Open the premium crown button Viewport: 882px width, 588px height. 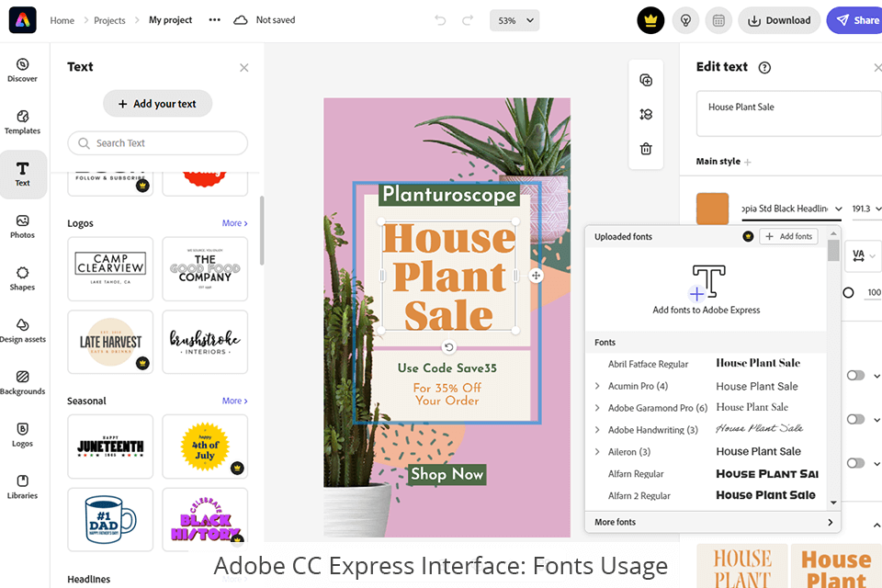click(x=650, y=20)
